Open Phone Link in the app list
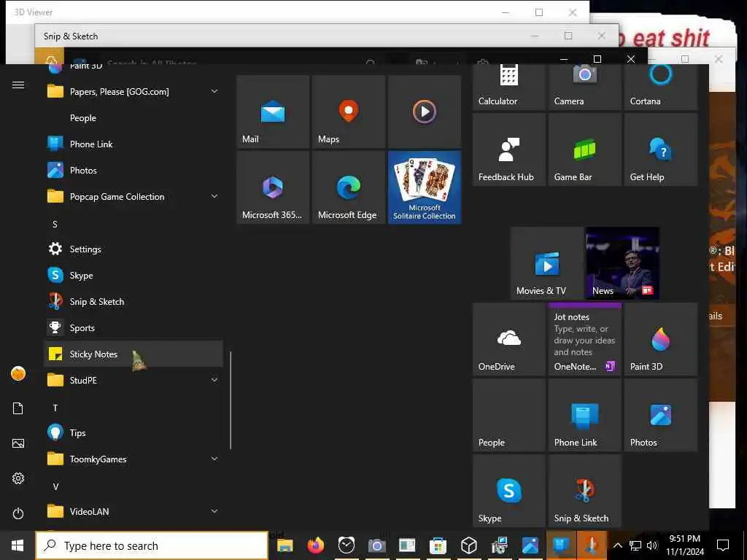This screenshot has width=747, height=560. [x=133, y=144]
